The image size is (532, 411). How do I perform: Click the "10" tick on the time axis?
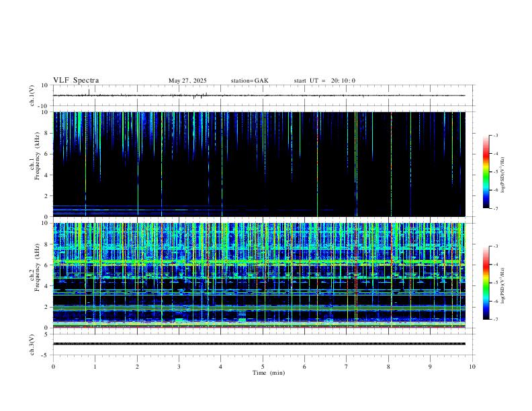tap(472, 367)
